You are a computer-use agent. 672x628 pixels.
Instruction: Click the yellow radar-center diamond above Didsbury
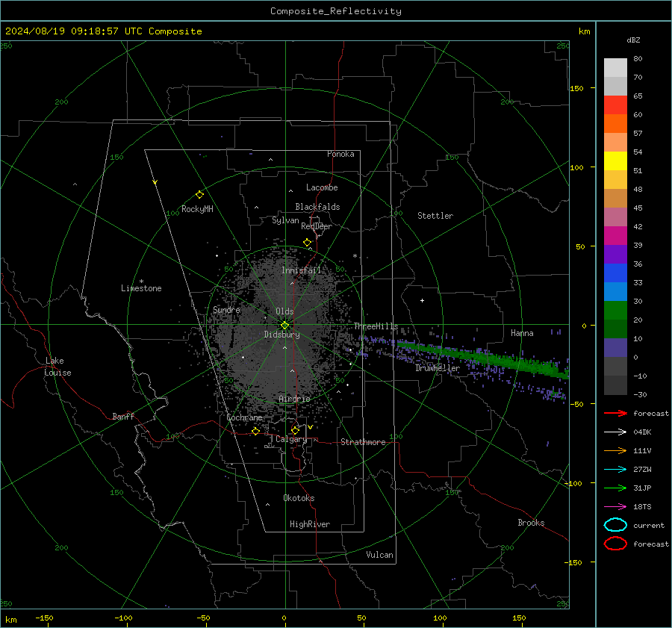tap(284, 326)
